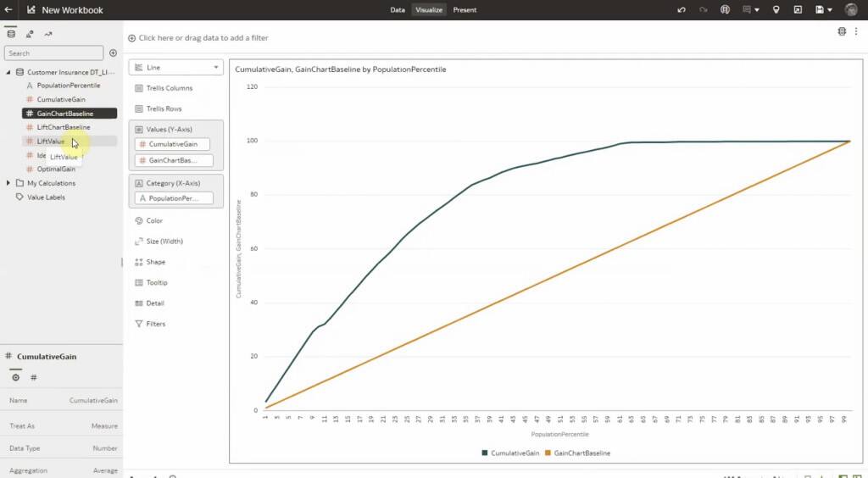The width and height of the screenshot is (868, 478).
Task: Click the save disk icon
Action: (x=820, y=9)
